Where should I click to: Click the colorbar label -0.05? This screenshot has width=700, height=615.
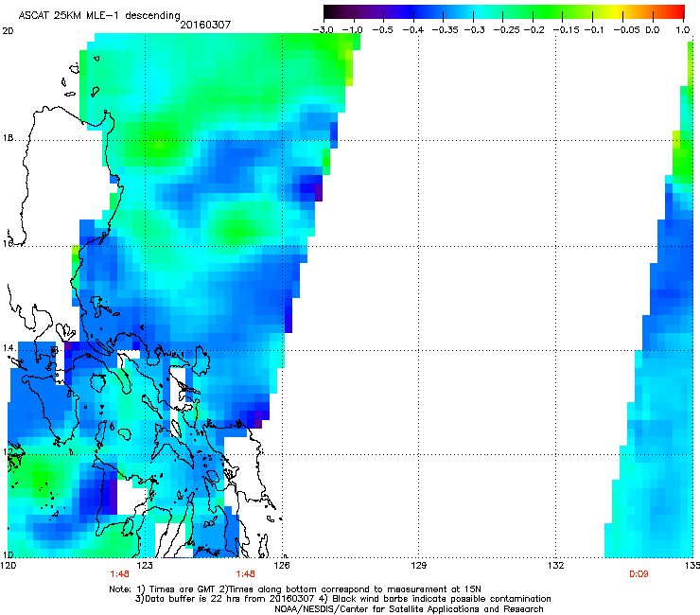click(x=627, y=30)
